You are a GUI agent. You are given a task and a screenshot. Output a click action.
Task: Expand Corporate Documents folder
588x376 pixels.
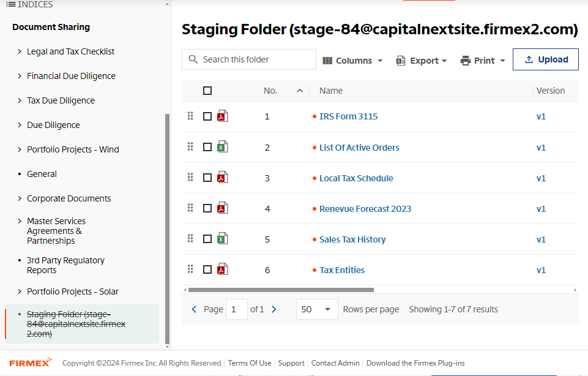(20, 198)
